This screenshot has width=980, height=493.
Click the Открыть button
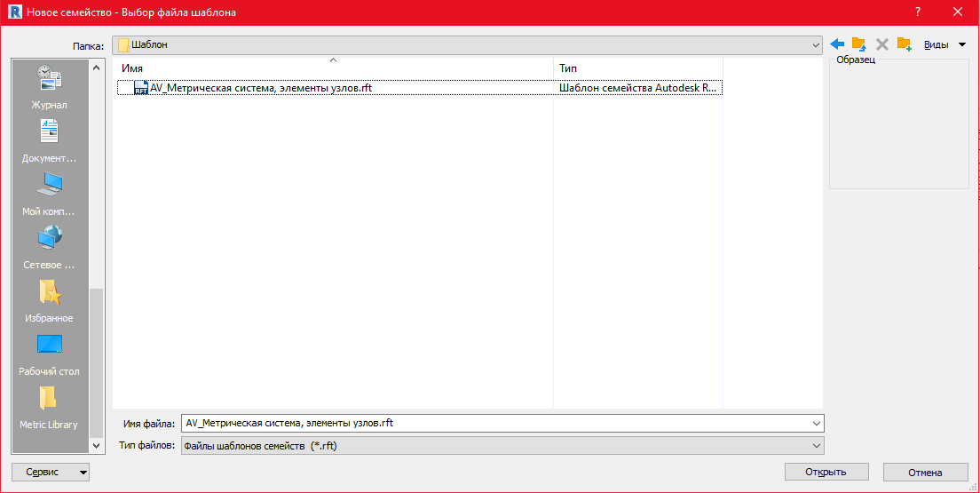pyautogui.click(x=826, y=473)
